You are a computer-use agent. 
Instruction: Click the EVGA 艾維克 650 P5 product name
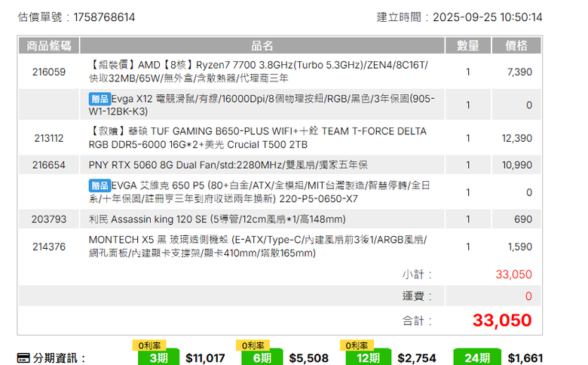tap(259, 192)
